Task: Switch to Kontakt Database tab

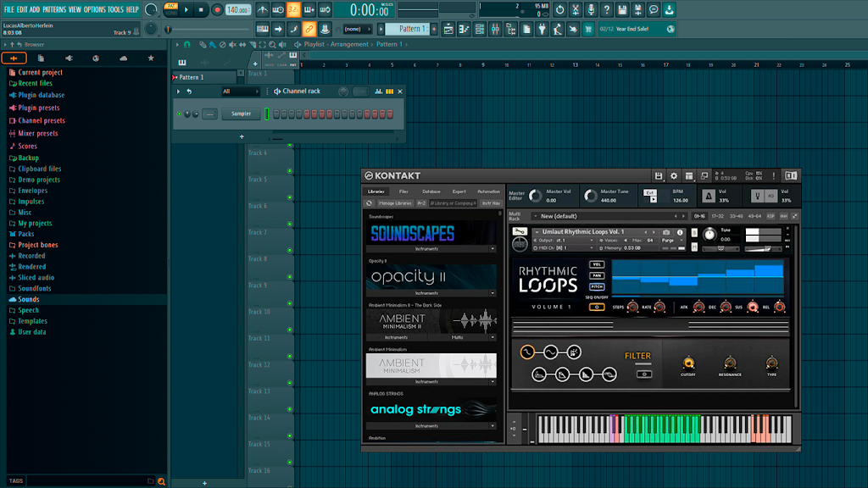Action: (x=431, y=191)
